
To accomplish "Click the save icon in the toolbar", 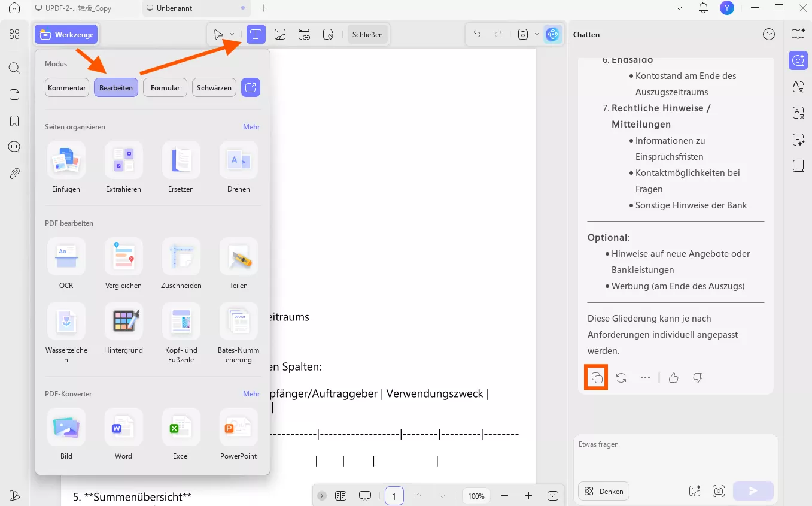I will pos(523,34).
